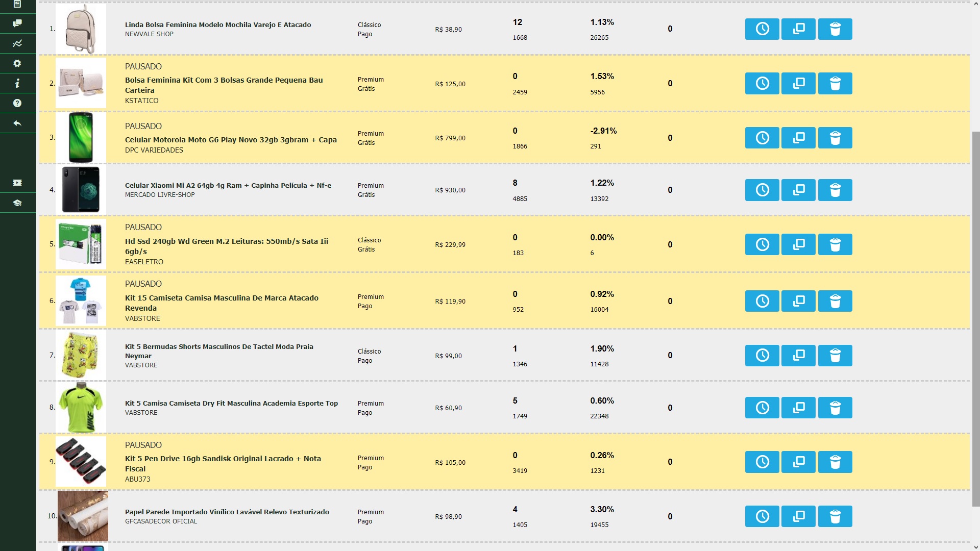980x551 pixels.
Task: Select the -2.91% conversion value
Action: point(603,131)
